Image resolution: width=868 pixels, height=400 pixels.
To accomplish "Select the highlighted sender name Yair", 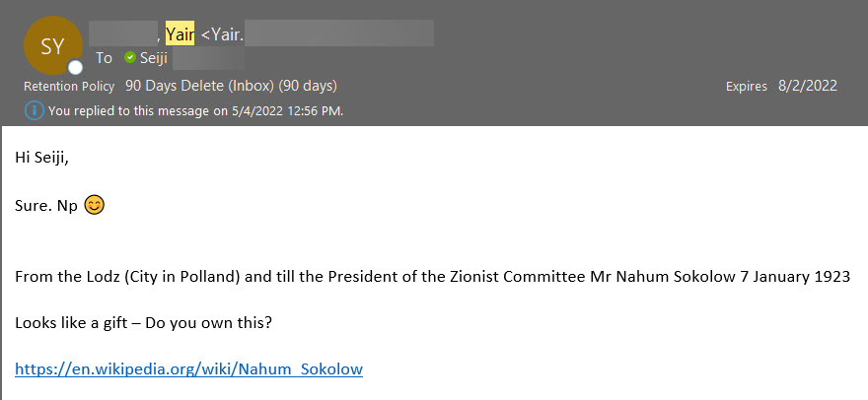I will tap(181, 35).
